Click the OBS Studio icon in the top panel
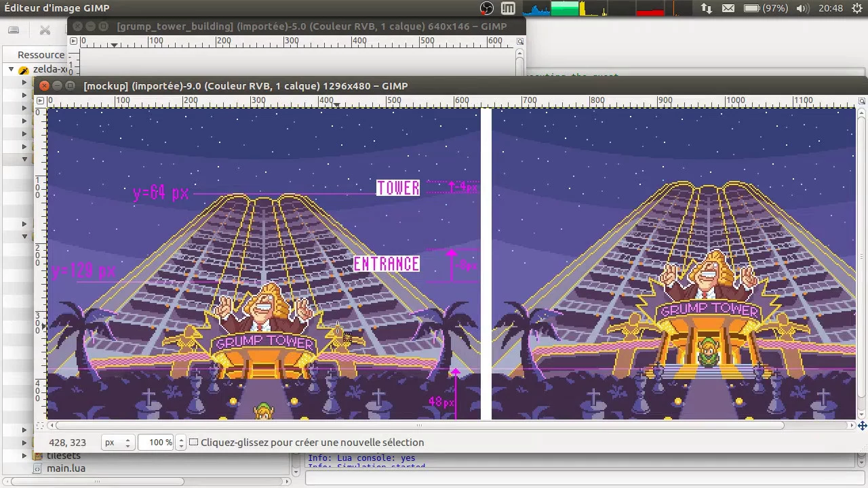Viewport: 868px width, 488px height. (486, 8)
